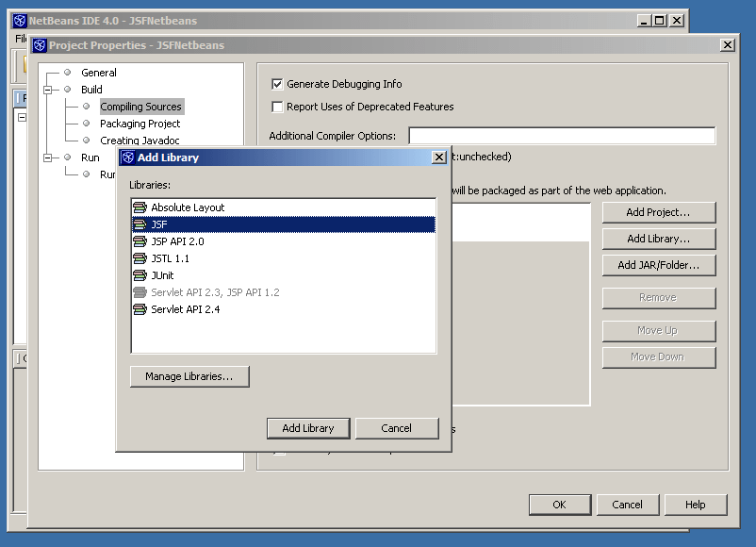The height and width of the screenshot is (547, 756).
Task: Uncheck Generate Debugging Info checkbox
Action: pos(277,84)
